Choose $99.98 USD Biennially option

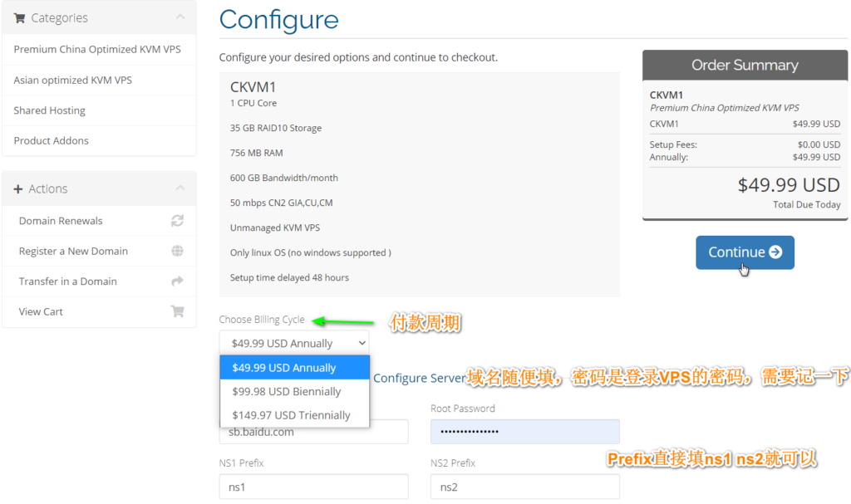tap(295, 391)
